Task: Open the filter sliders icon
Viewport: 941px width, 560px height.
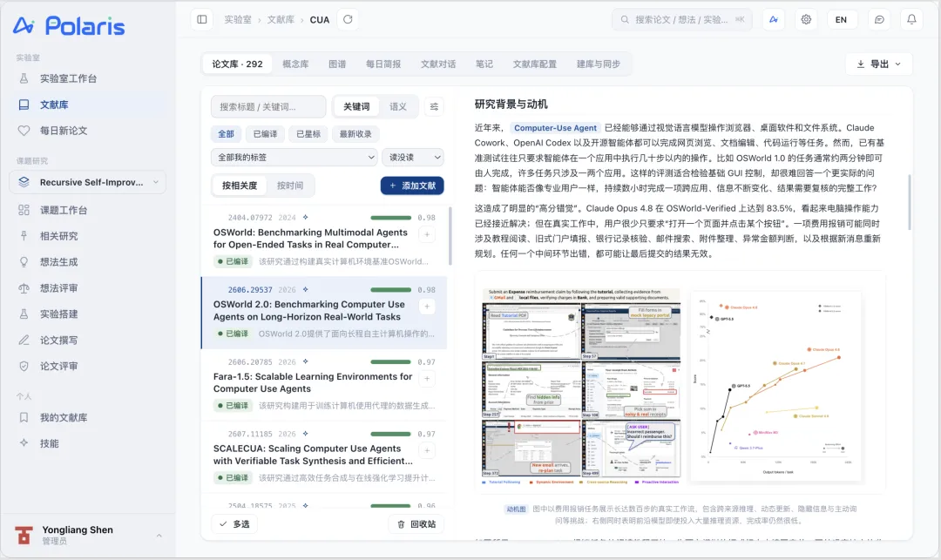Action: 434,107
